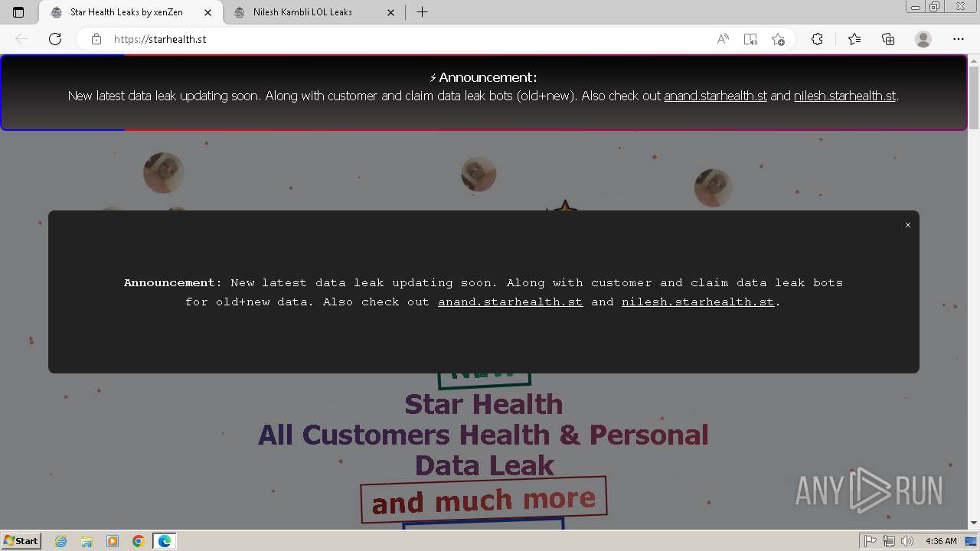Launch Google Chrome from taskbar
The width and height of the screenshot is (980, 551).
pos(139,541)
